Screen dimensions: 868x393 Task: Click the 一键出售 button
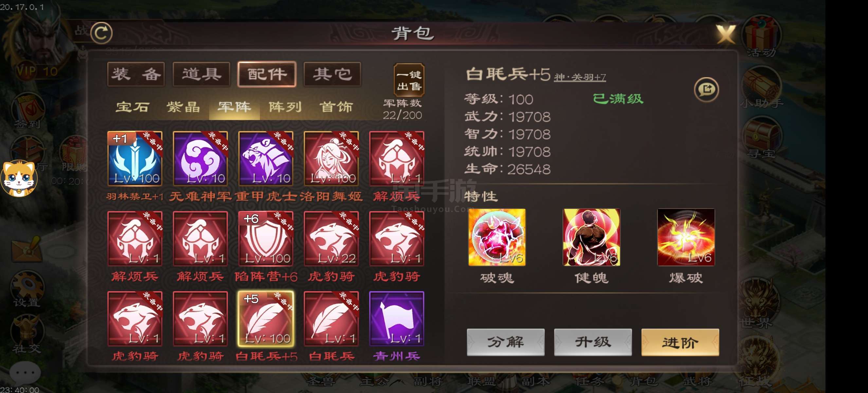tap(409, 80)
